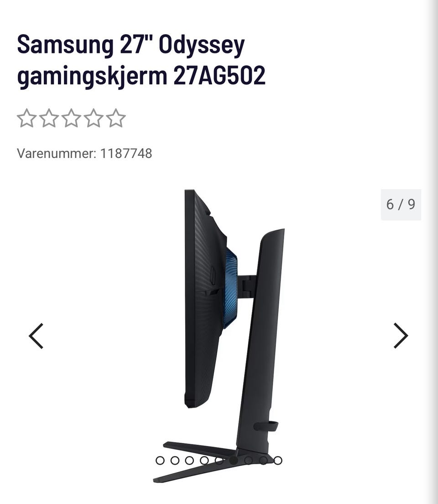The height and width of the screenshot is (504, 438).
Task: Select the first carousel dot
Action: [160, 461]
